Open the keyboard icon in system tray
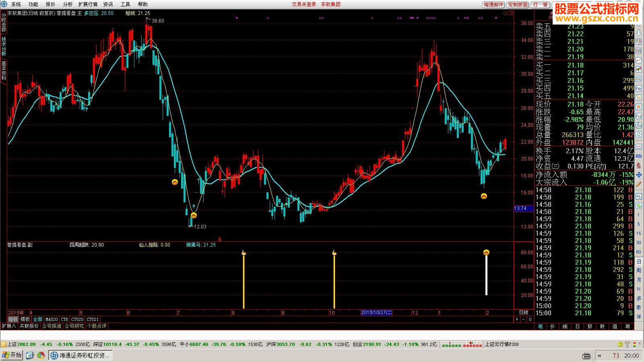The height and width of the screenshot is (362, 644). 586,355
